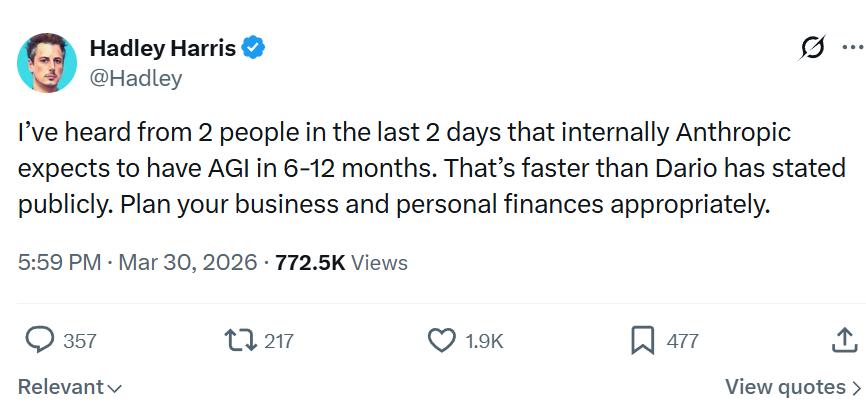Open the @Hadley handle link

[x=135, y=78]
